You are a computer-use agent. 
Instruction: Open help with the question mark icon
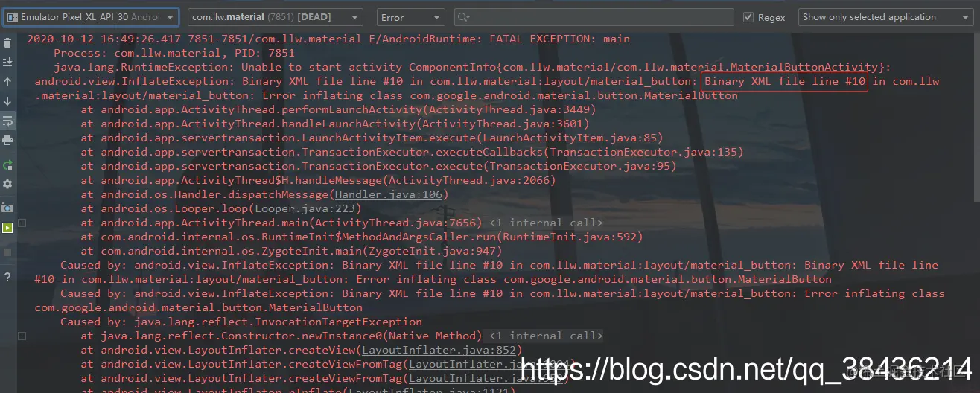point(7,278)
